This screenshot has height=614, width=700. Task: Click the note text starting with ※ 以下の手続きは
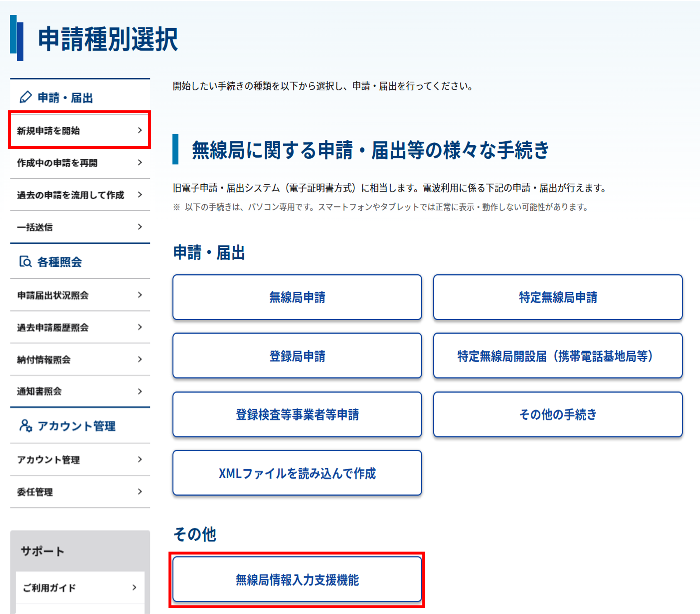[x=381, y=207]
